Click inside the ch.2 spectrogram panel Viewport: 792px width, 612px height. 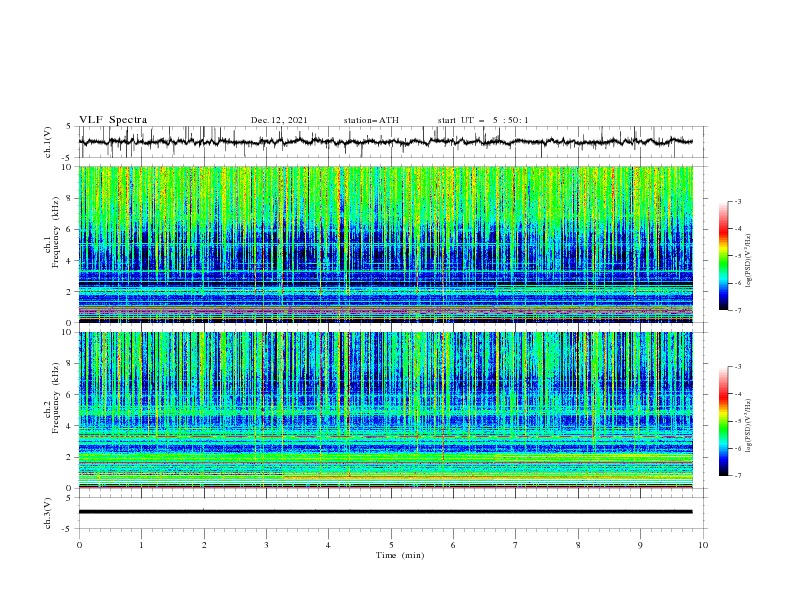[x=385, y=410]
